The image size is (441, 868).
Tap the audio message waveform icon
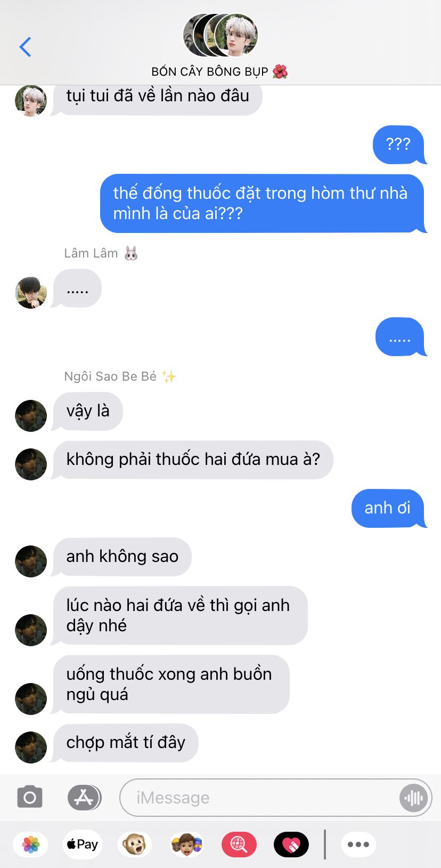point(413,798)
